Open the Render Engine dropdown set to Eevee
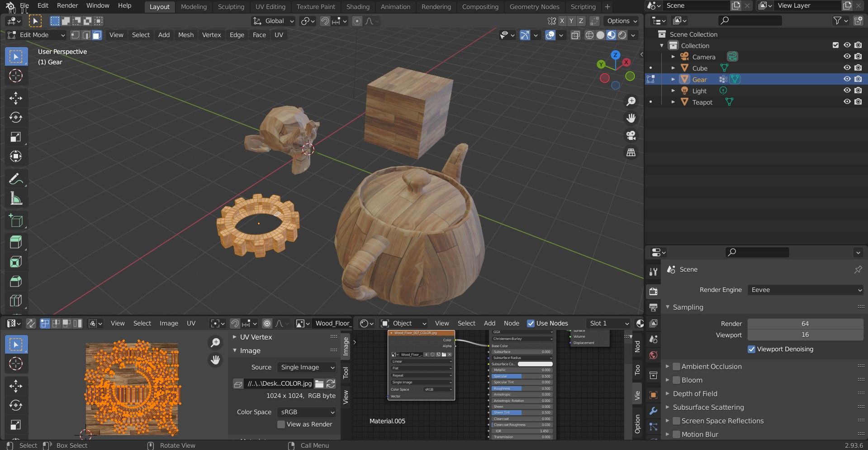 [805, 290]
